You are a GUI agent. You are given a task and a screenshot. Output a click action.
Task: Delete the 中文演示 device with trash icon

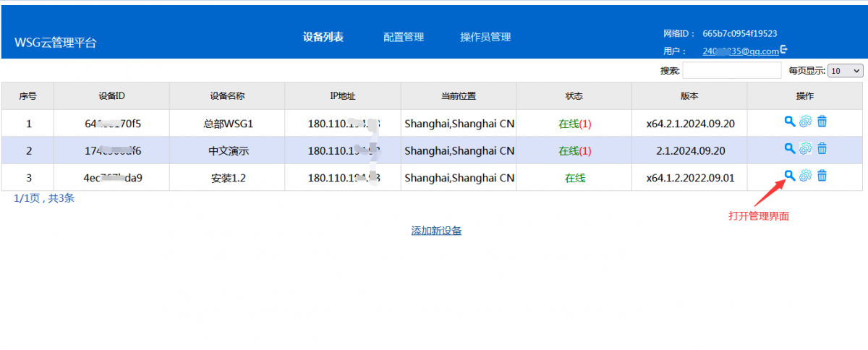click(822, 148)
